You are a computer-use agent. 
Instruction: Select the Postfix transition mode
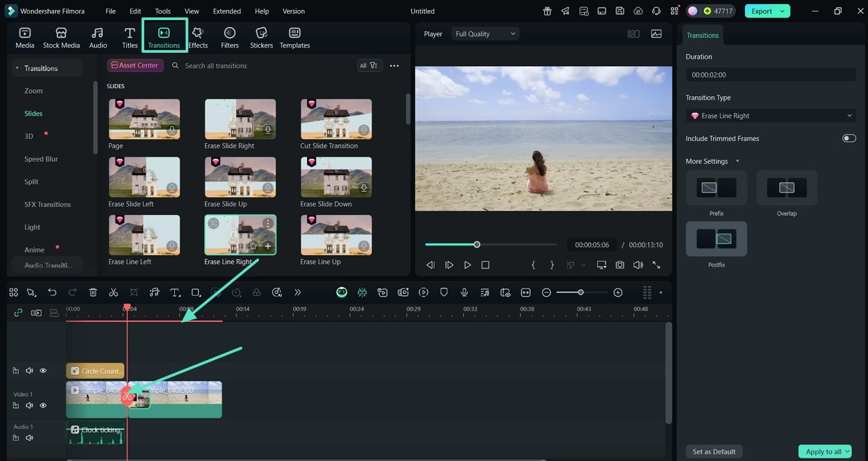pos(716,239)
